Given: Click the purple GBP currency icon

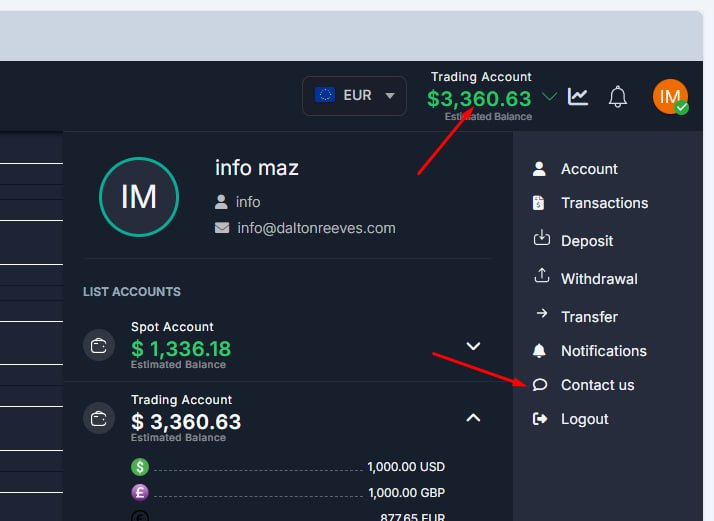Looking at the screenshot, I should (140, 493).
